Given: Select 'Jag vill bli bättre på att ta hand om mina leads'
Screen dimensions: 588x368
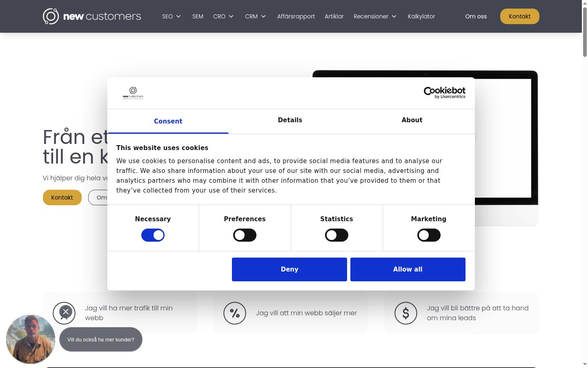Looking at the screenshot, I should tap(462, 313).
